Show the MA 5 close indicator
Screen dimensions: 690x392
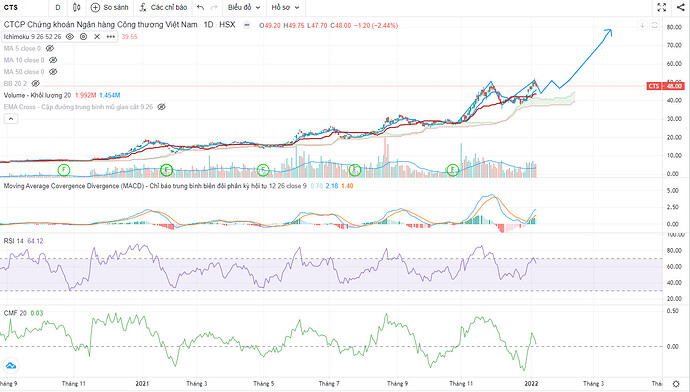point(50,48)
